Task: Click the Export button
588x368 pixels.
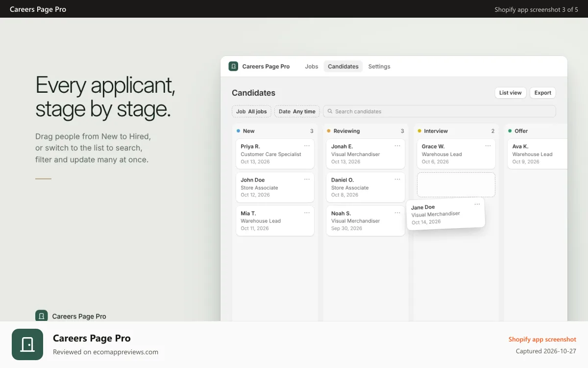Action: point(543,93)
